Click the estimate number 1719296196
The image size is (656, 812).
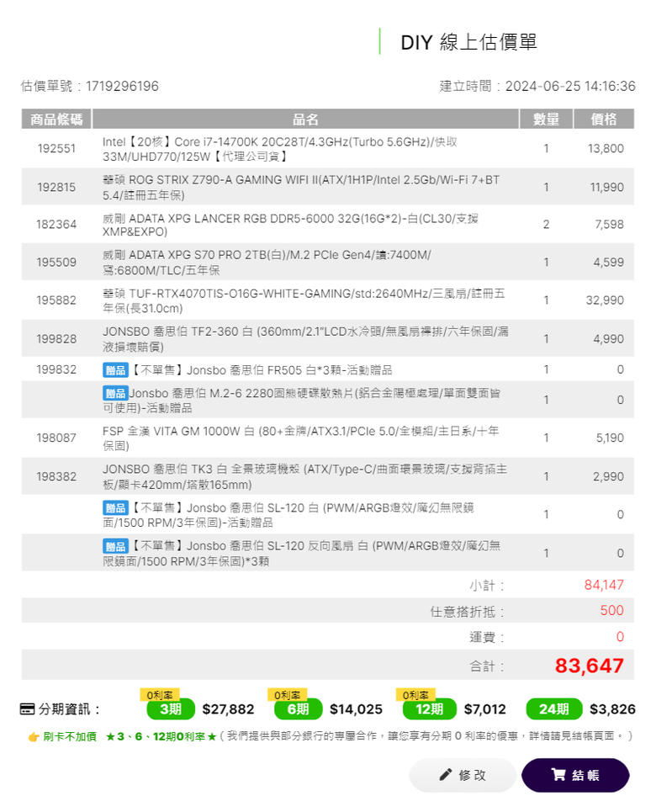pos(122,86)
